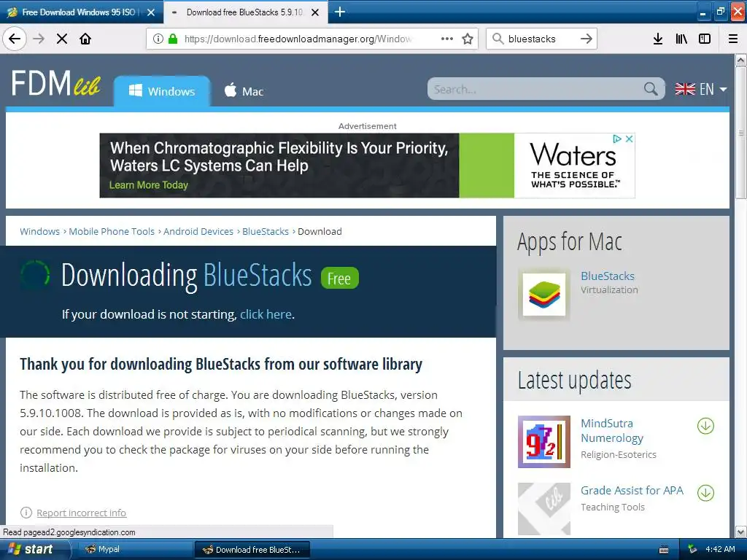Click the browser forward arrow

[39, 39]
